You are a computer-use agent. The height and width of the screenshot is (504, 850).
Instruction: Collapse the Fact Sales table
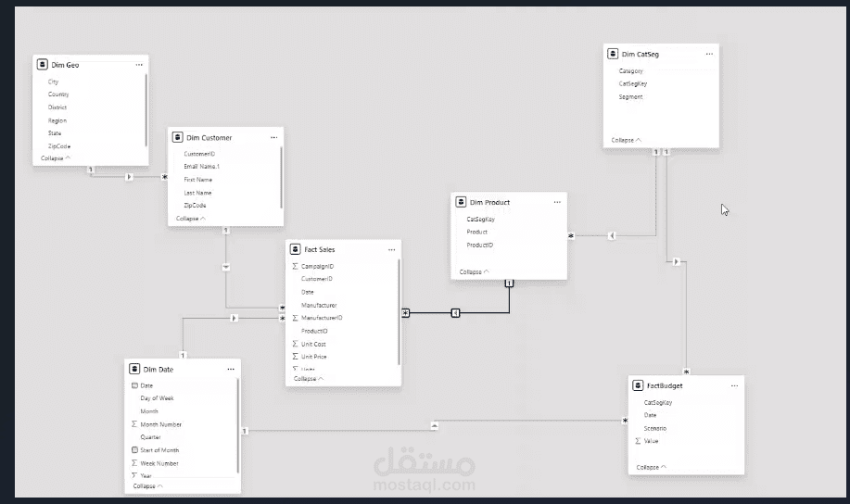tap(309, 378)
